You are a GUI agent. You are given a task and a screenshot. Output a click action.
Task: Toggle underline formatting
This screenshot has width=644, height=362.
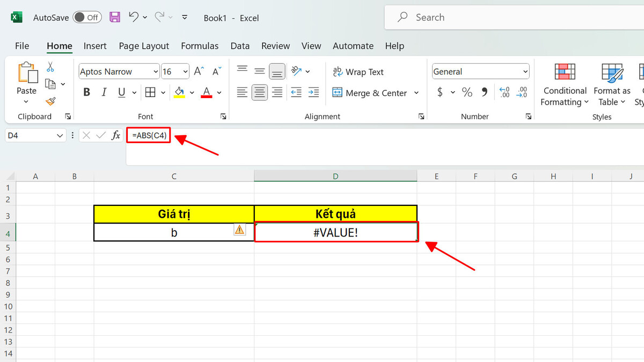[120, 92]
